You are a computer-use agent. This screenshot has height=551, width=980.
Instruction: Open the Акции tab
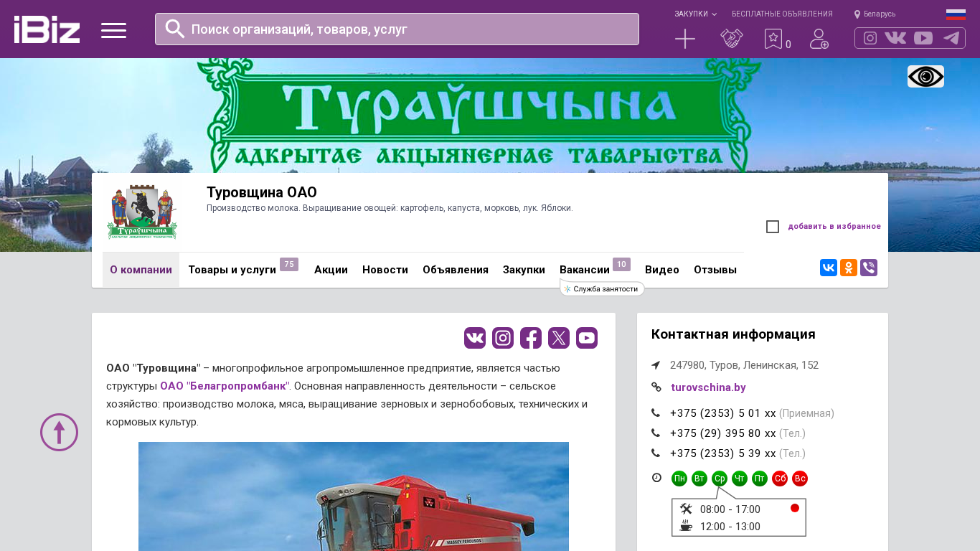(x=331, y=270)
